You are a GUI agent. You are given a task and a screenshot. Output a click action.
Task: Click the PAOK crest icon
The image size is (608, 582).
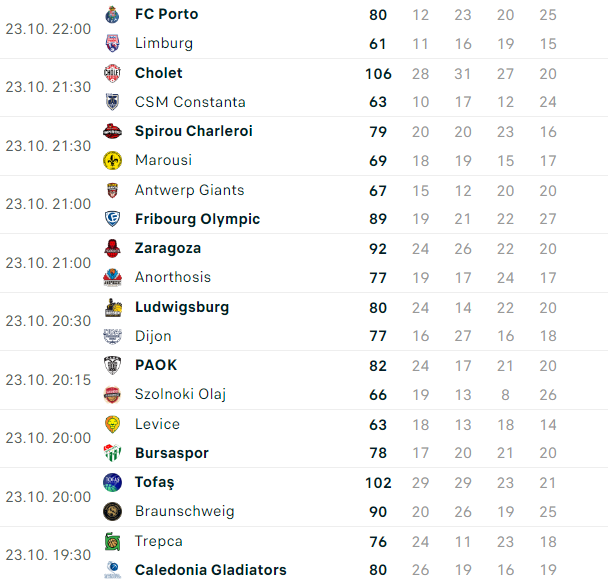point(112,366)
